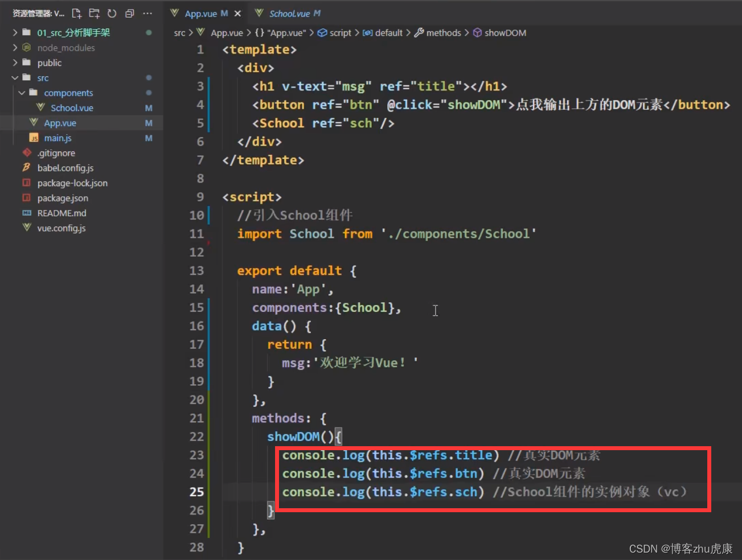Viewport: 742px width, 560px height.
Task: Open the explorer More Actions ellipsis menu
Action: (147, 13)
